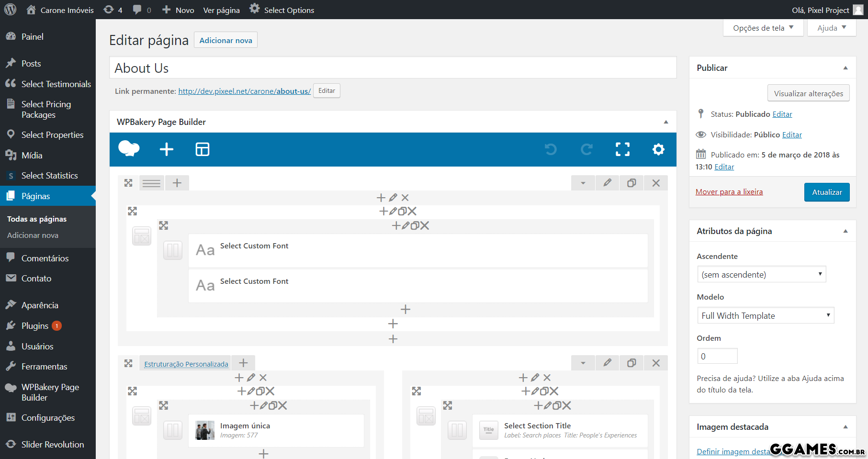The height and width of the screenshot is (459, 868).
Task: Open the WPBakery templates panel icon
Action: tap(202, 149)
